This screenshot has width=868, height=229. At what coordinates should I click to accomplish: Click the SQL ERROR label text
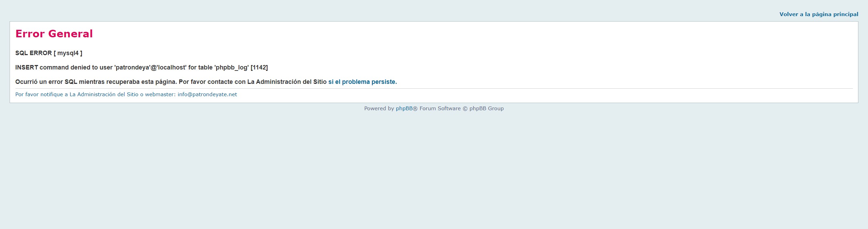tap(33, 53)
